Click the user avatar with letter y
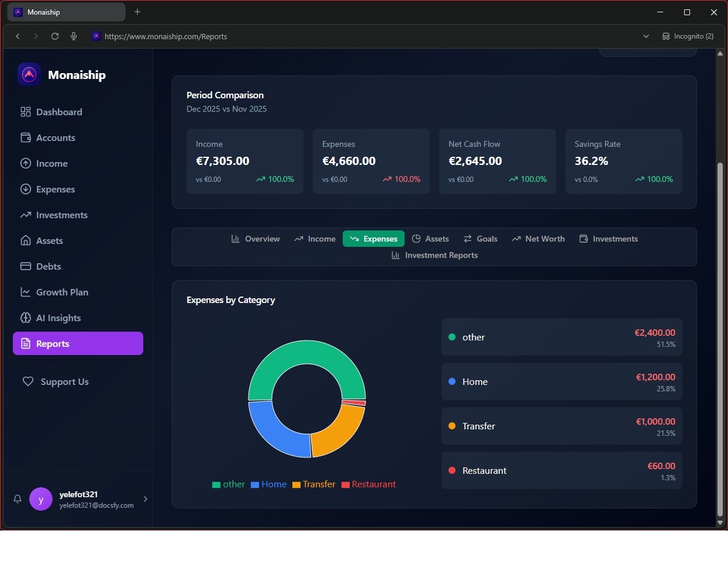728x568 pixels. click(41, 499)
